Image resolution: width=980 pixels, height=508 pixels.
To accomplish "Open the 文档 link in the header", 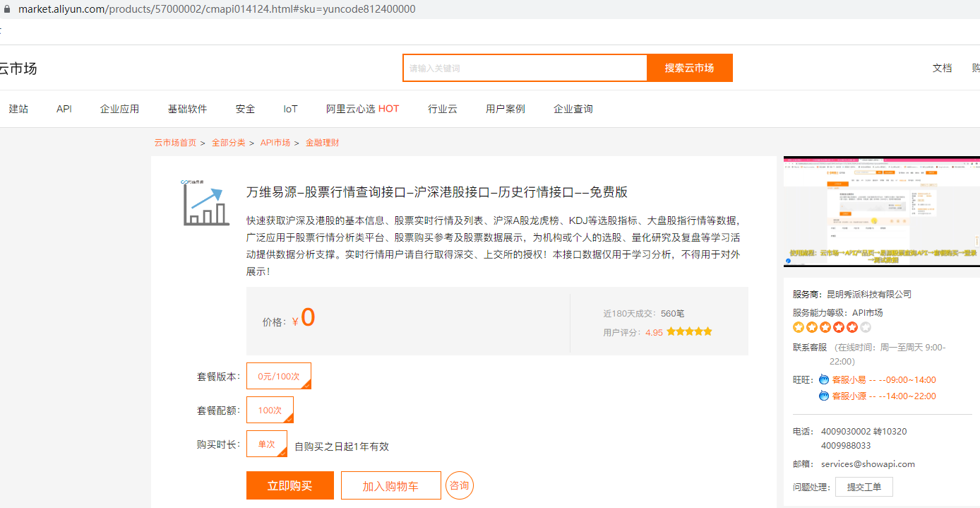I will [x=942, y=68].
